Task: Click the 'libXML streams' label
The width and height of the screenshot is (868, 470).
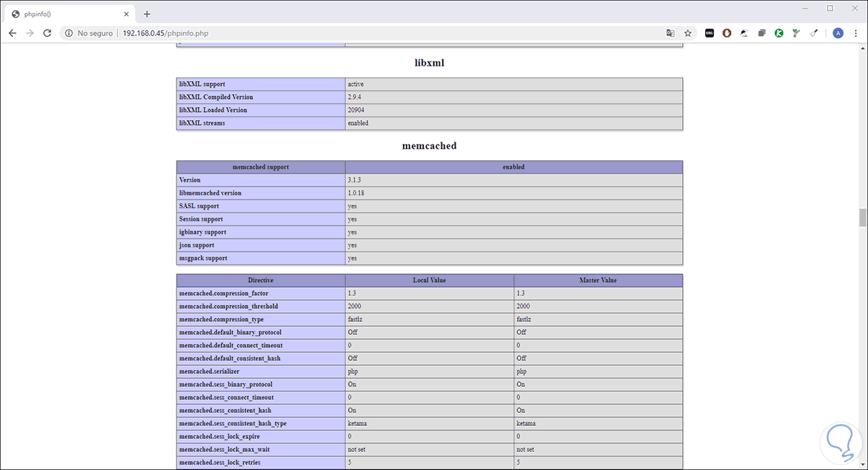Action: pos(202,123)
